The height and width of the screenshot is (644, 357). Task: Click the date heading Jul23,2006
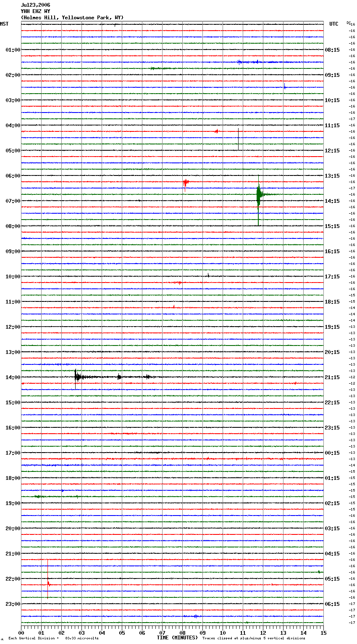[36, 5]
